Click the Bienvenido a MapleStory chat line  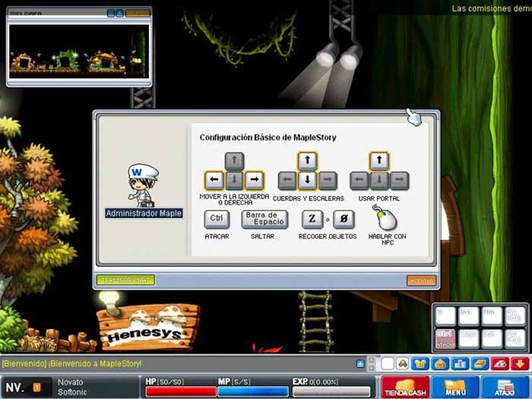[72, 364]
